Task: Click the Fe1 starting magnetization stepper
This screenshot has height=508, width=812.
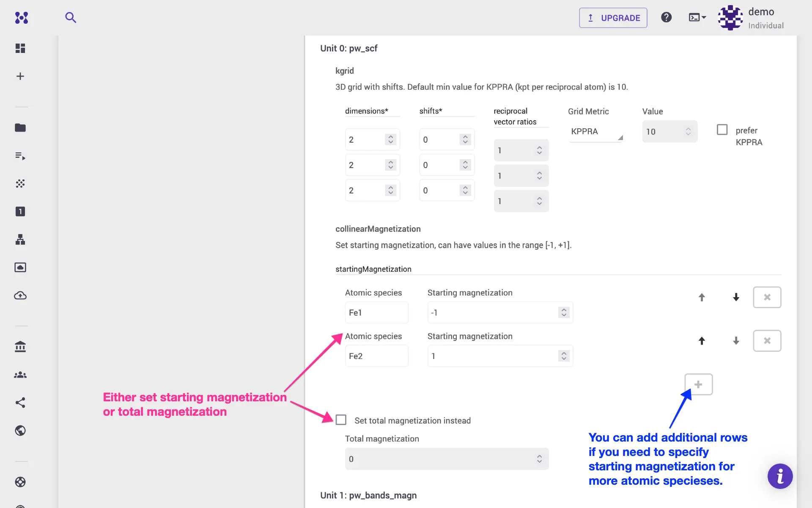Action: point(564,312)
